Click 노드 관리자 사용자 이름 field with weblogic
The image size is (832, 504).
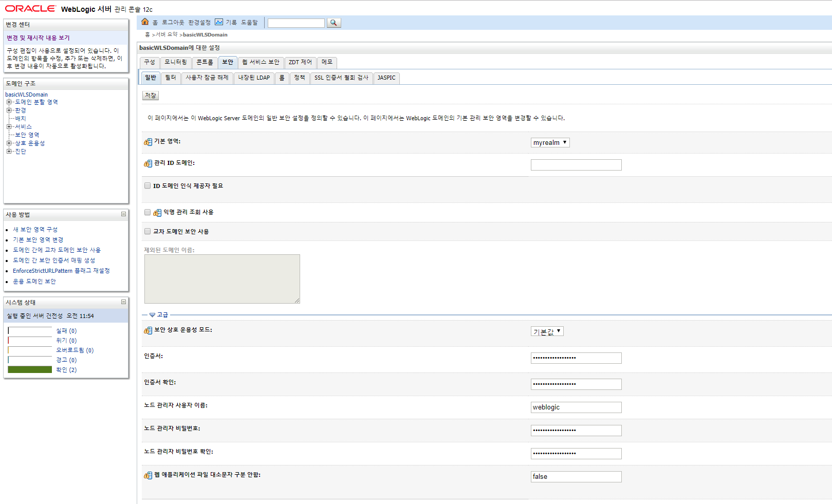[x=576, y=407]
